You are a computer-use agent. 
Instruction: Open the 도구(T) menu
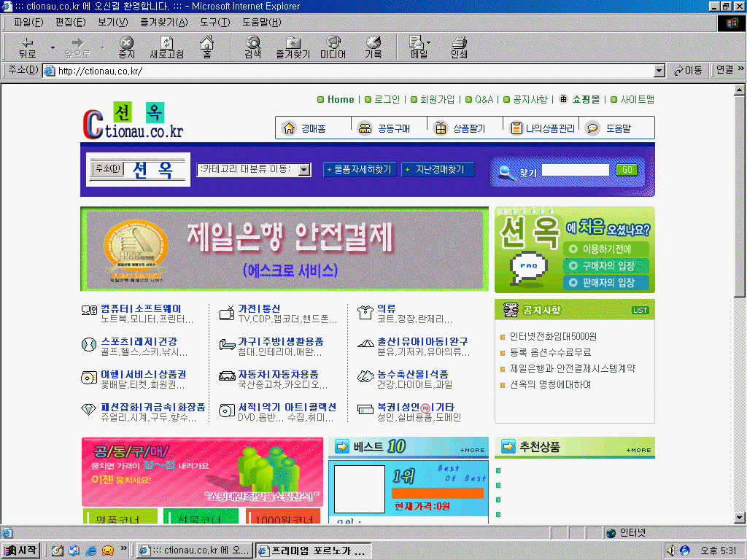tap(215, 22)
